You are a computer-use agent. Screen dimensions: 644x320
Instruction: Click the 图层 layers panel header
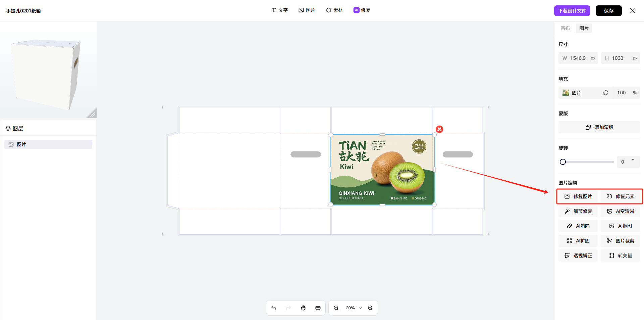(14, 128)
